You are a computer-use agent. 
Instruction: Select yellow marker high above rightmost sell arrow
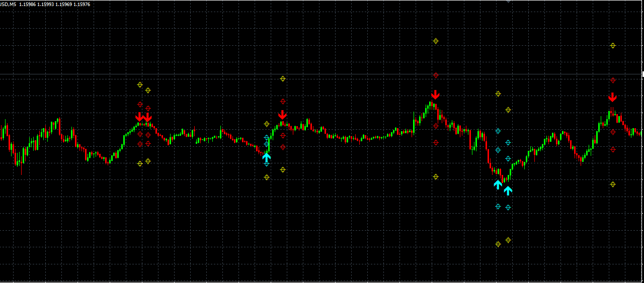pos(613,46)
